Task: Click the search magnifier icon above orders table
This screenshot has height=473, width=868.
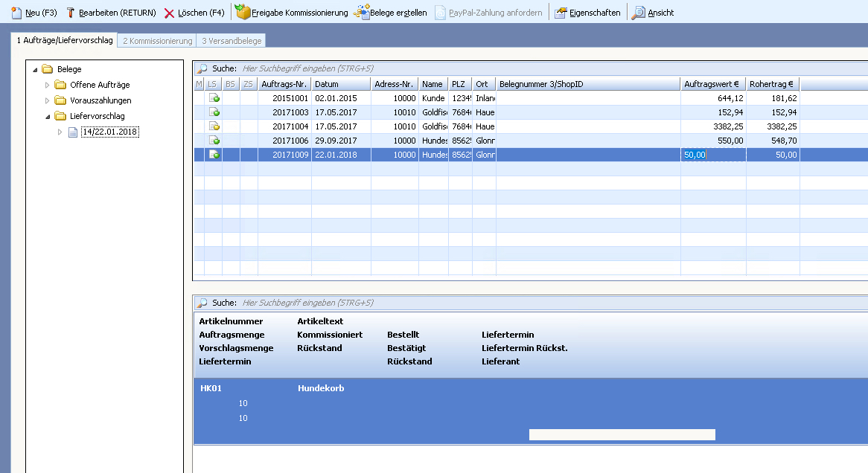Action: point(201,68)
